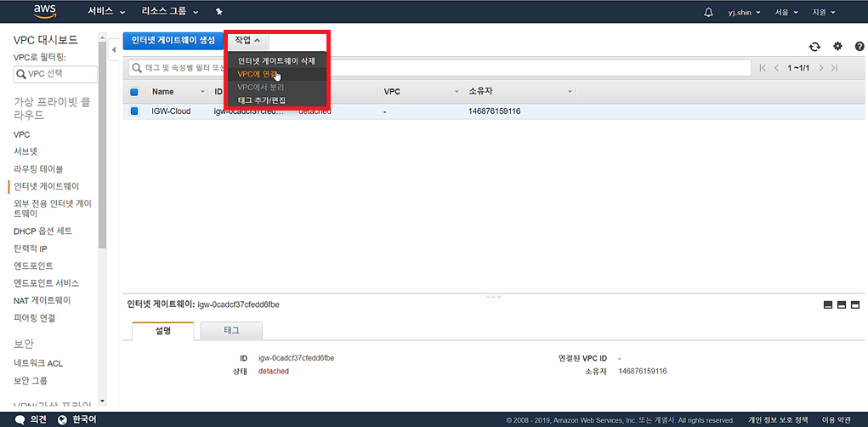Open 개인 정보 보호 정책 footer link

pyautogui.click(x=778, y=419)
